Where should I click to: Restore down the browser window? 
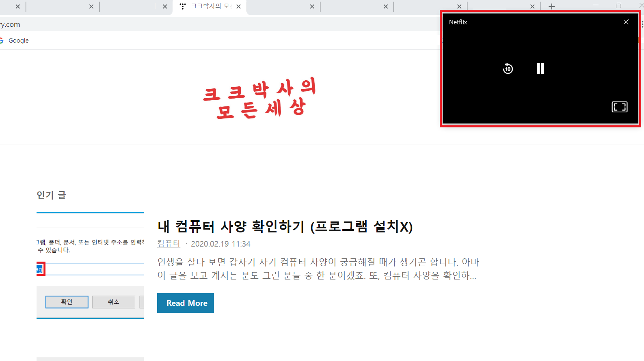[x=618, y=6]
